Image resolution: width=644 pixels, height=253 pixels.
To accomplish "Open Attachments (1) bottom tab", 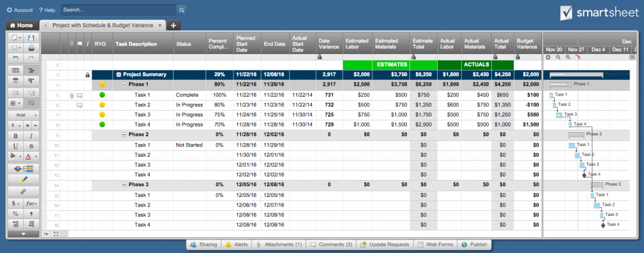I will click(279, 244).
